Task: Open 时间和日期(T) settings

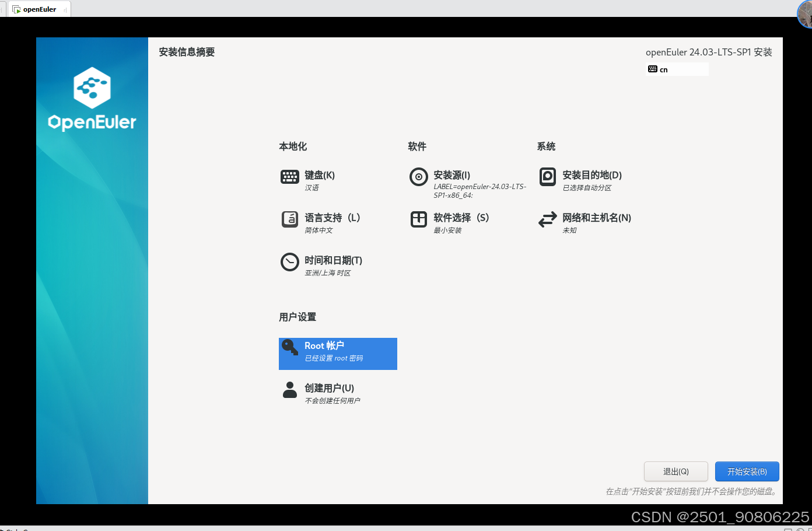Action: click(334, 260)
